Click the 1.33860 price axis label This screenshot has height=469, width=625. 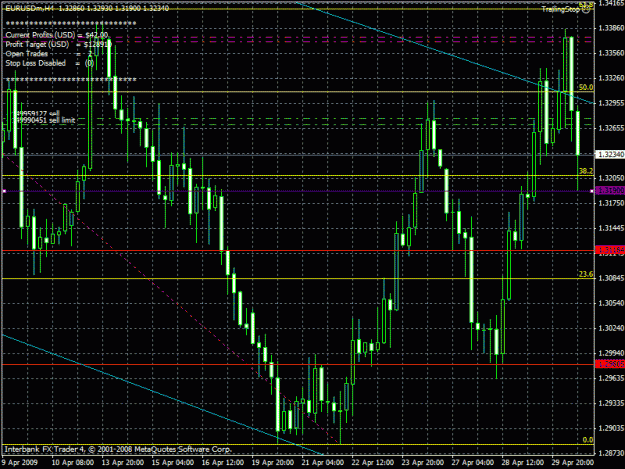(611, 28)
